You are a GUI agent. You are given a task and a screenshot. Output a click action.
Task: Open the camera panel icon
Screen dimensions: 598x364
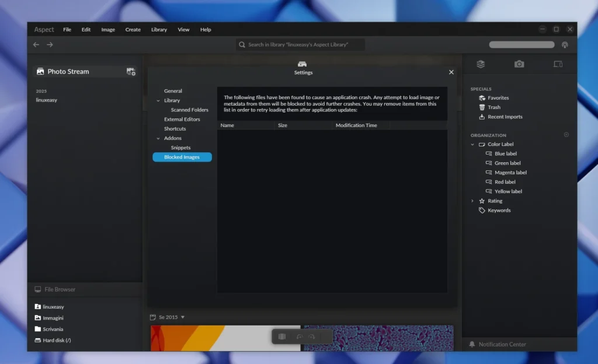(x=519, y=64)
